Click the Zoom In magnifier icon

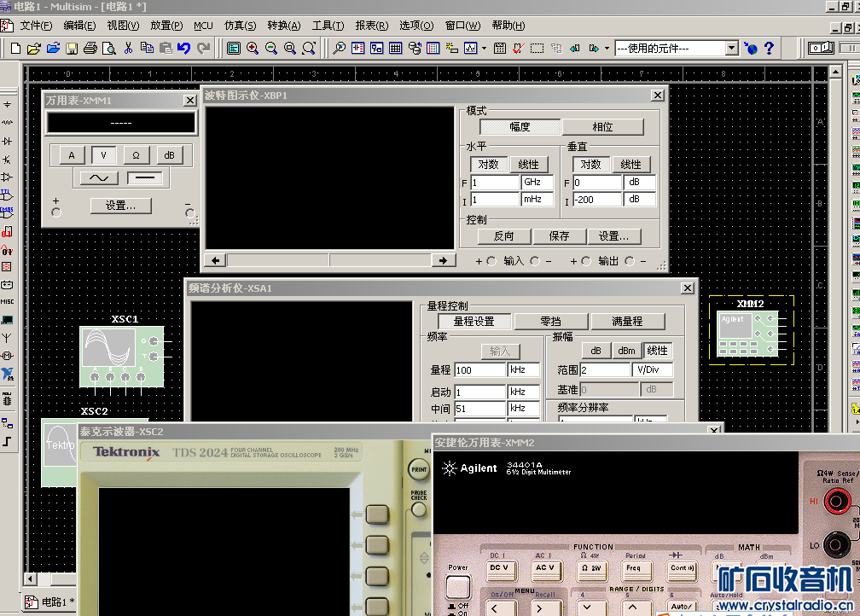(253, 49)
